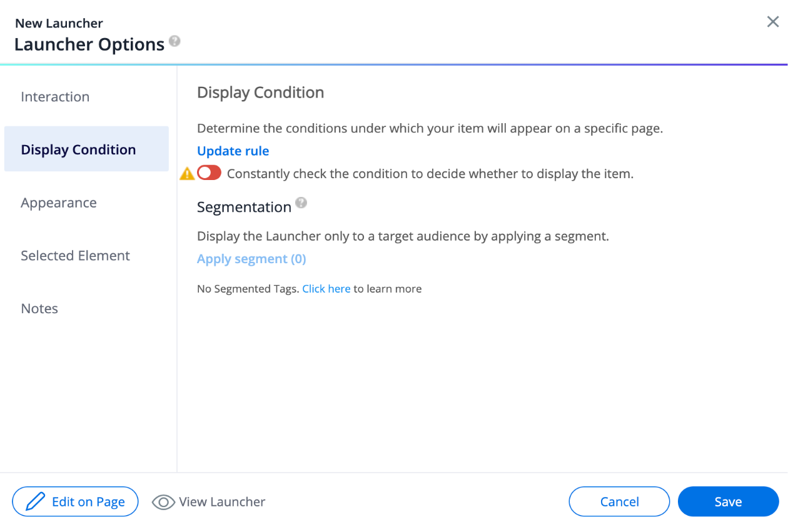Click the Edit on Page button
This screenshot has height=532, width=793.
coord(75,501)
